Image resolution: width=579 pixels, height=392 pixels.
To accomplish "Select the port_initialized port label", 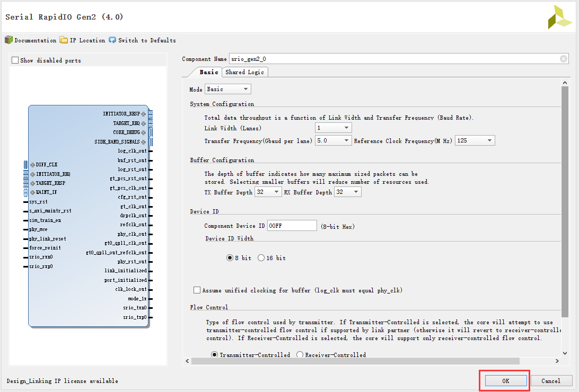I will pos(126,280).
